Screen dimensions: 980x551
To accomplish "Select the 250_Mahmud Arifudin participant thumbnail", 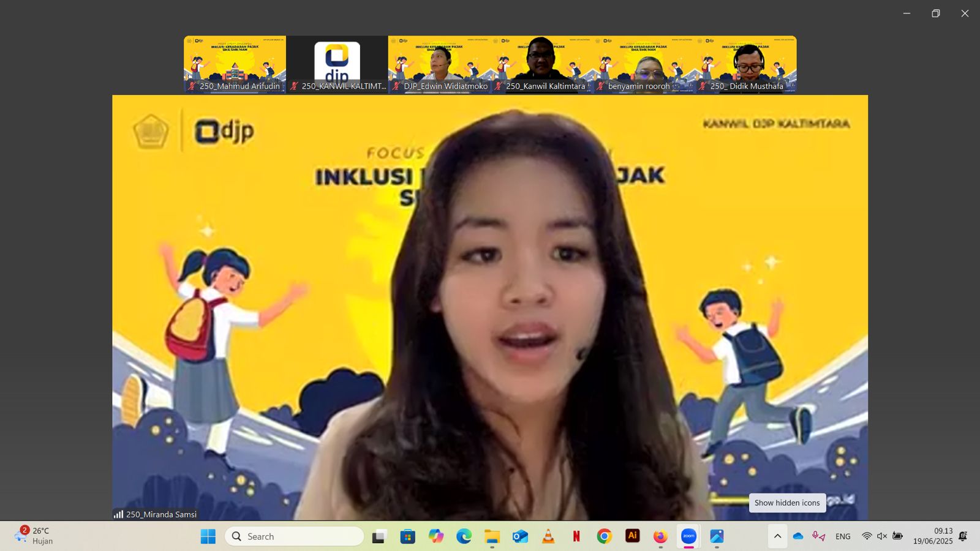I will [x=235, y=64].
